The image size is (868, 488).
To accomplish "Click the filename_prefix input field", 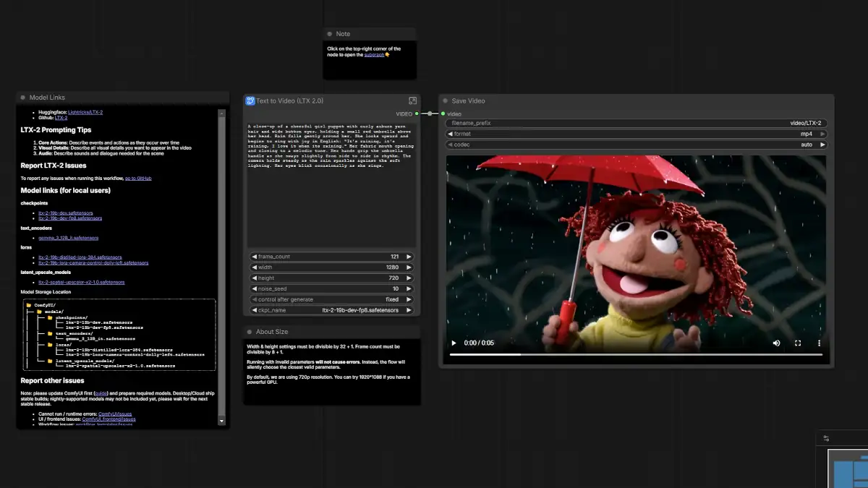I will (636, 124).
